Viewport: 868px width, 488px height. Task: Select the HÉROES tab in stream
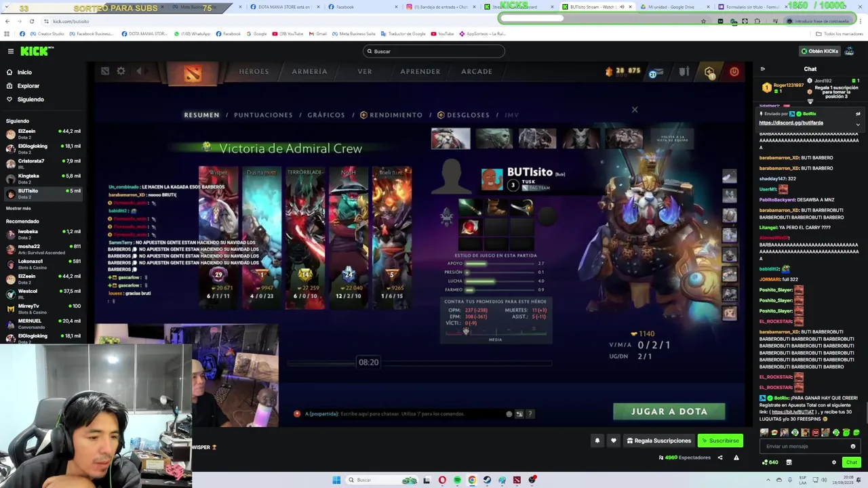pos(254,71)
